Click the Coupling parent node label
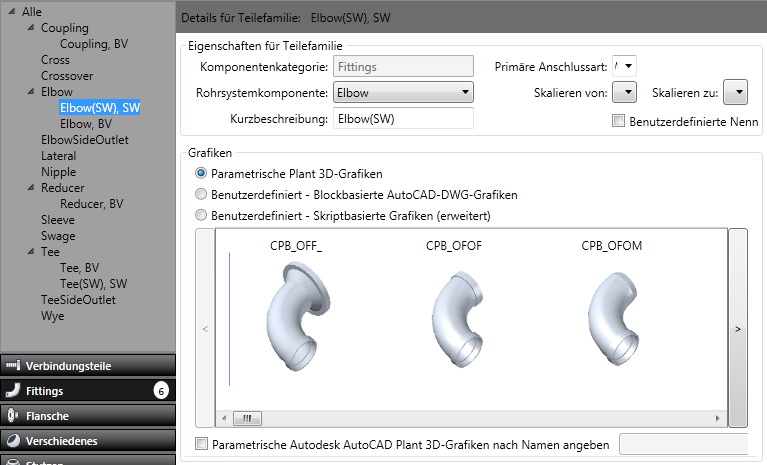767x465 pixels. pyautogui.click(x=65, y=28)
